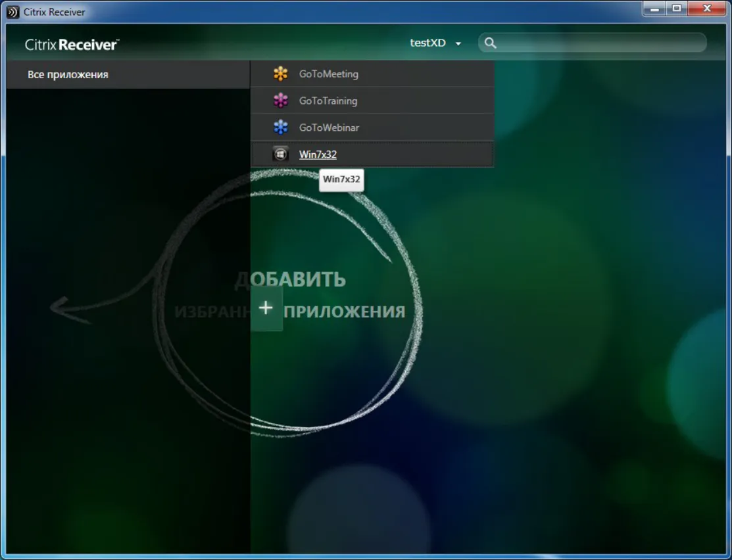Select the Все приложения category

(128, 75)
